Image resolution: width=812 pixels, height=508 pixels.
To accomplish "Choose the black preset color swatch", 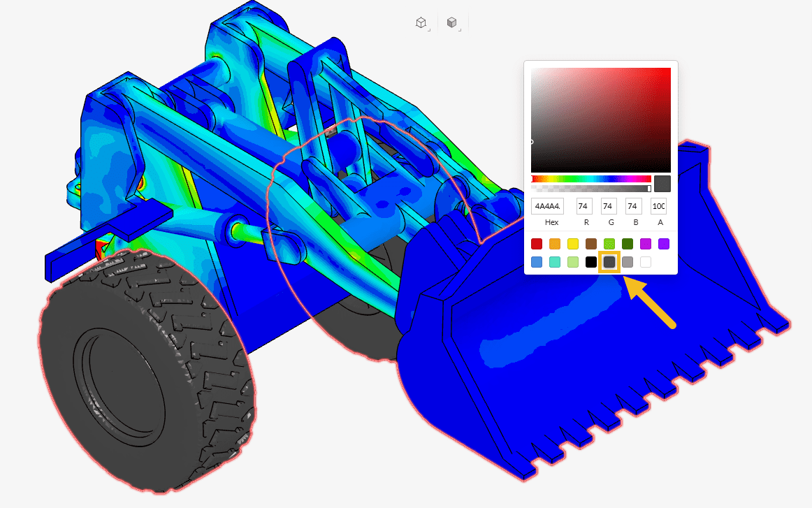I will [x=591, y=262].
